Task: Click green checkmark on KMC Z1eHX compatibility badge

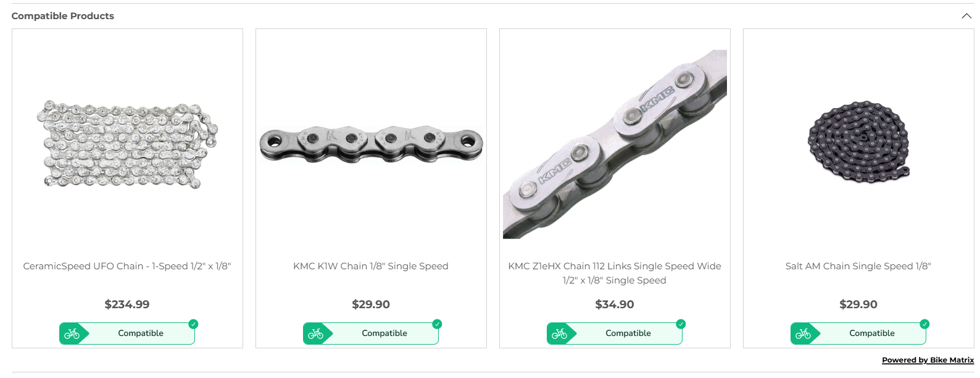Action: (681, 324)
